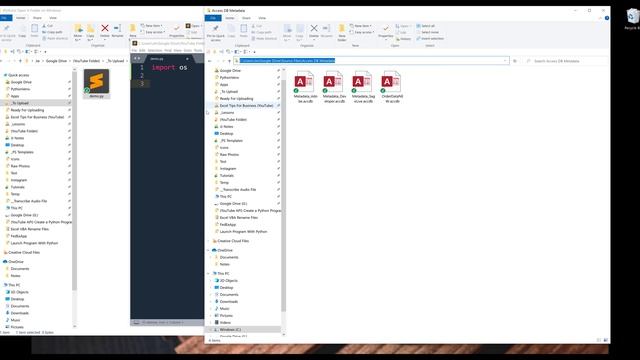Click navigation pane scrollbar in left Explorer window

click(74, 182)
